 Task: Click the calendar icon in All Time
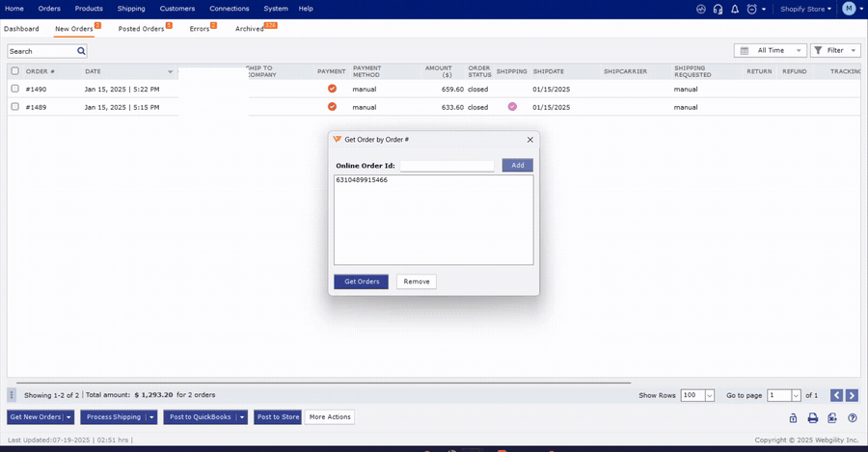745,50
